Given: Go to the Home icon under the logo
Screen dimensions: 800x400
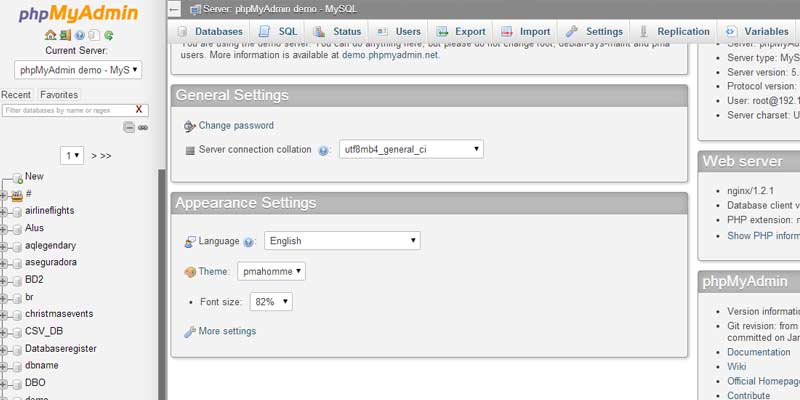Looking at the screenshot, I should [x=50, y=35].
